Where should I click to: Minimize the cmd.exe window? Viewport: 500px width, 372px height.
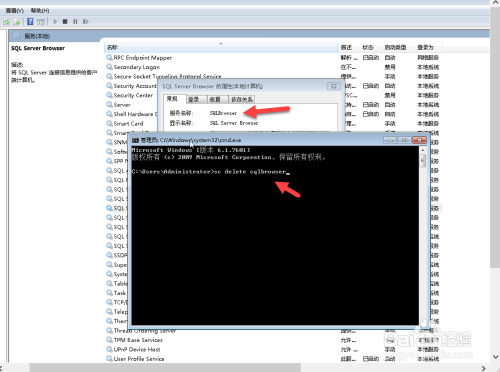(x=390, y=140)
